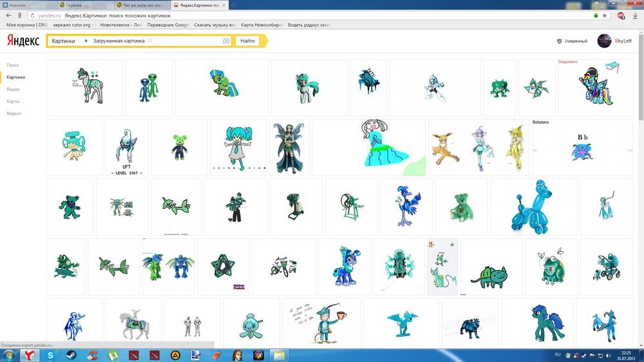Viewport: 644px width, 362px height.
Task: Open Steam from the taskbar
Action: 71,356
